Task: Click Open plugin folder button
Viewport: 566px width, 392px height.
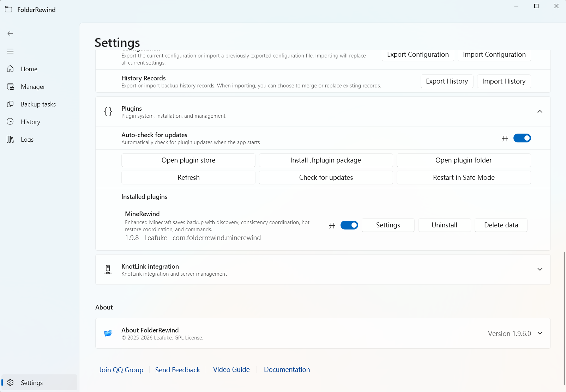Action: tap(464, 160)
